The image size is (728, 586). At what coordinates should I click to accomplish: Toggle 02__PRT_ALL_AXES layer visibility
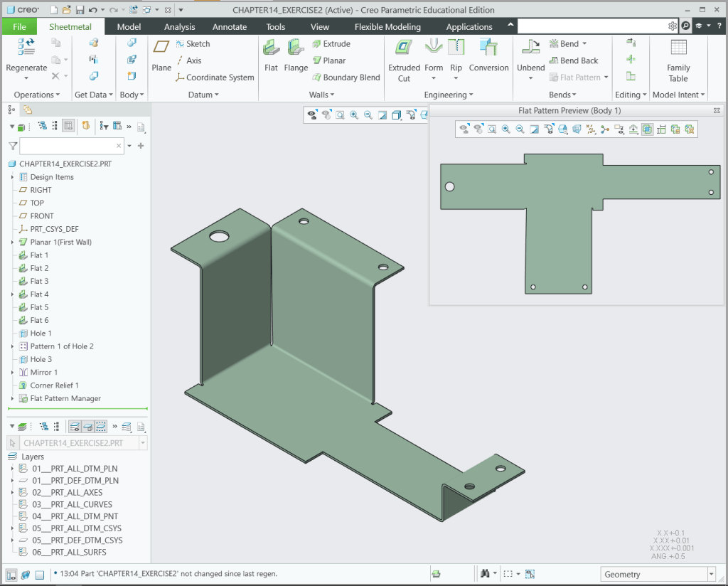coord(23,492)
